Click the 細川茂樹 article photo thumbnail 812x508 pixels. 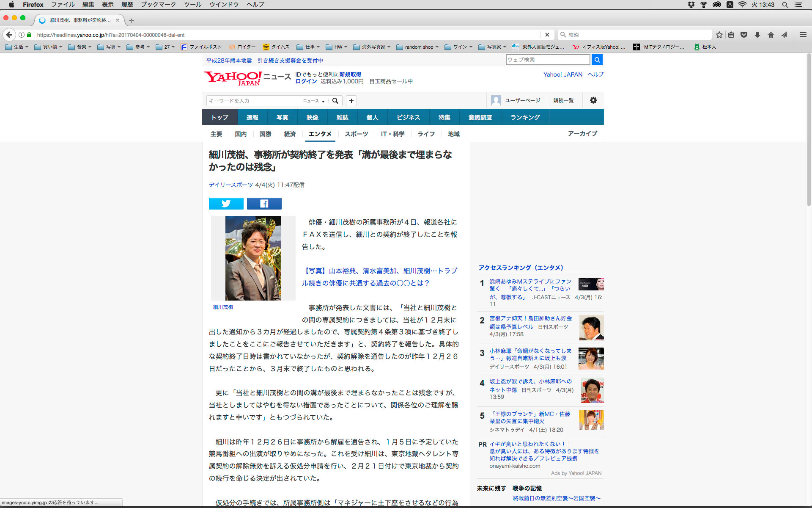point(253,258)
